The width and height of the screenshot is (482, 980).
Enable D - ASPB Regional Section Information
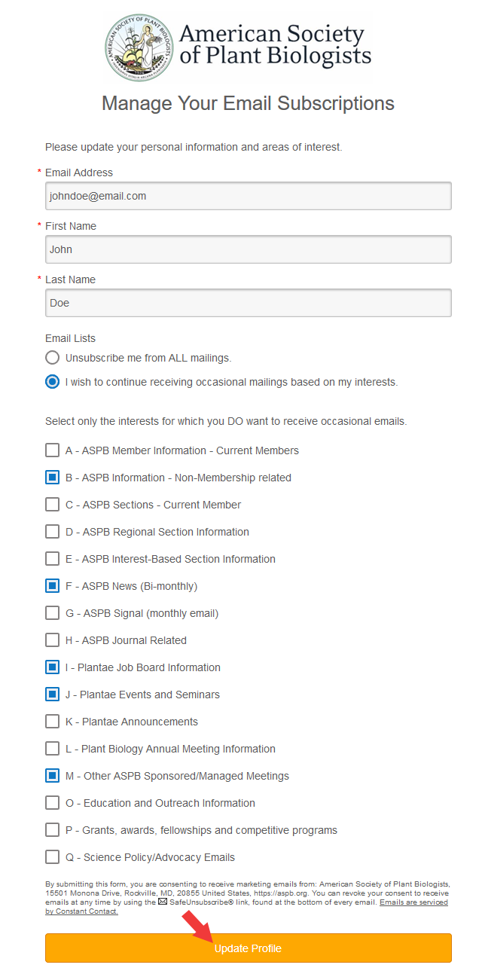52,532
